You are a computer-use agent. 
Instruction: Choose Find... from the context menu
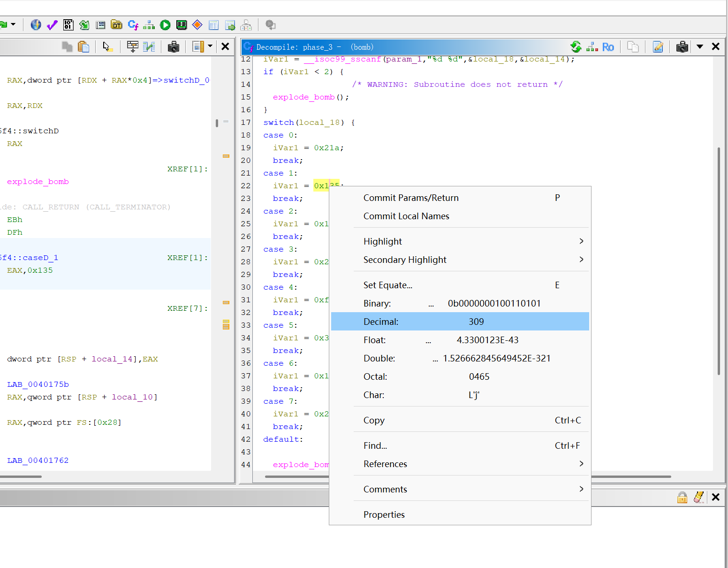[460, 445]
